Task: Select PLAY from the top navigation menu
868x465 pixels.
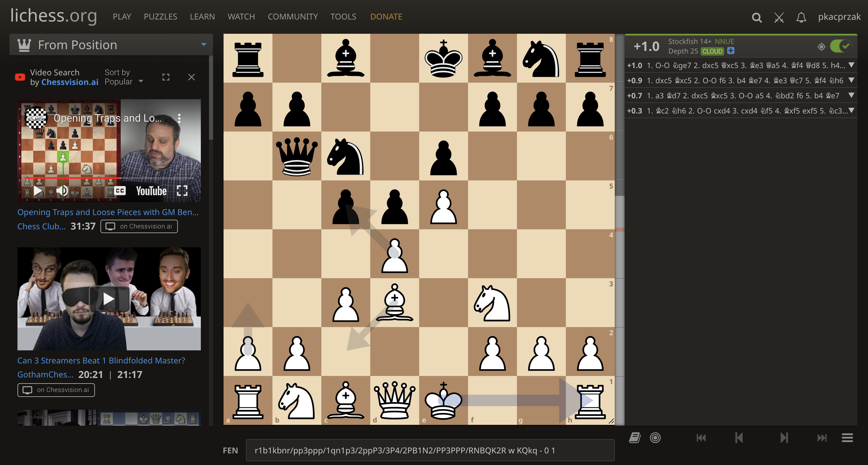Action: [x=121, y=16]
